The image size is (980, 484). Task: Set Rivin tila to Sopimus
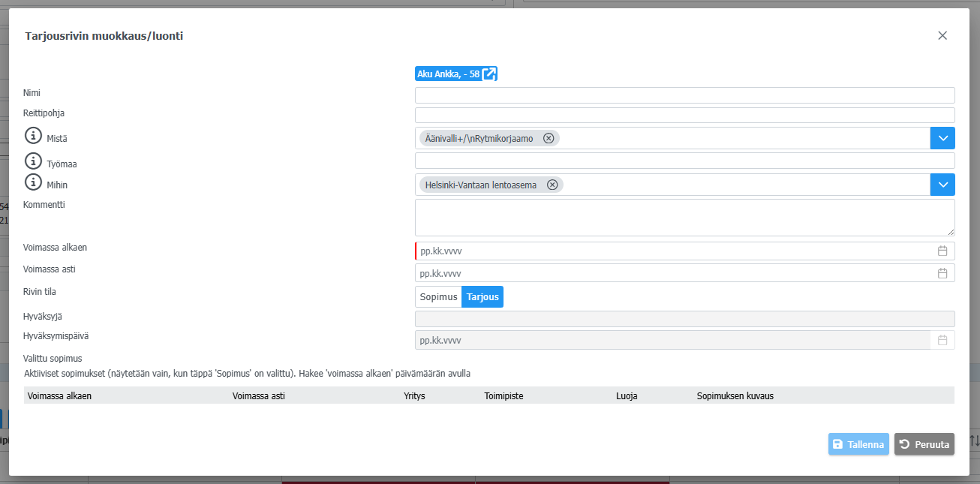tap(438, 297)
